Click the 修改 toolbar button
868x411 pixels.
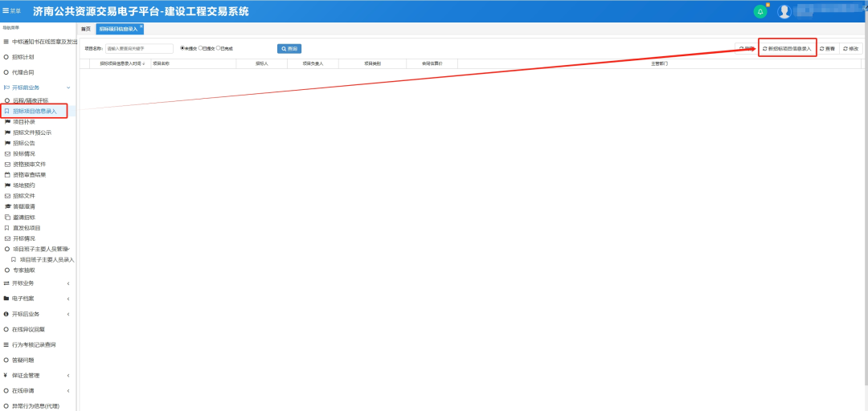pos(851,49)
